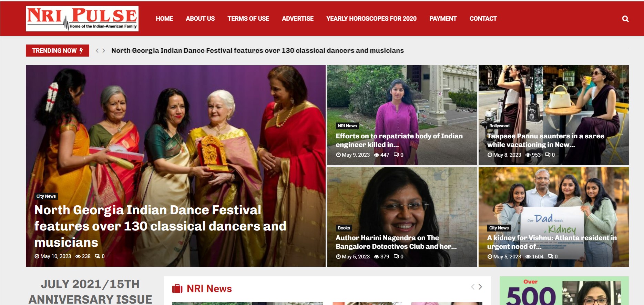Click the Over 500 advertisement banner
Image resolution: width=644 pixels, height=305 pixels.
tap(564, 291)
